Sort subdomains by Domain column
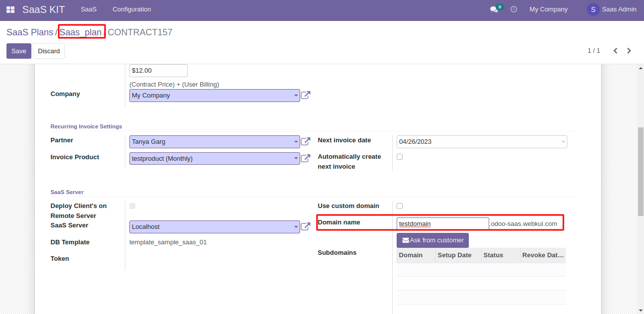Image resolution: width=644 pixels, height=314 pixels. (416, 255)
